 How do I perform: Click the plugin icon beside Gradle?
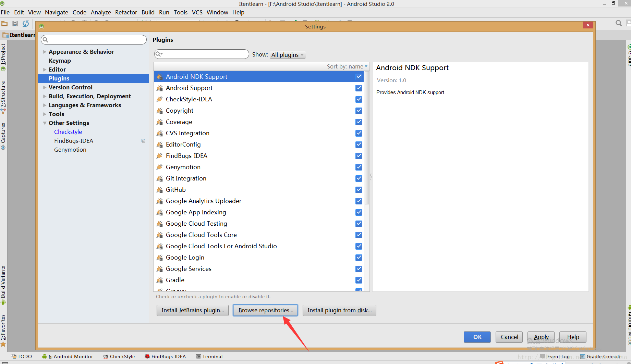coord(159,280)
